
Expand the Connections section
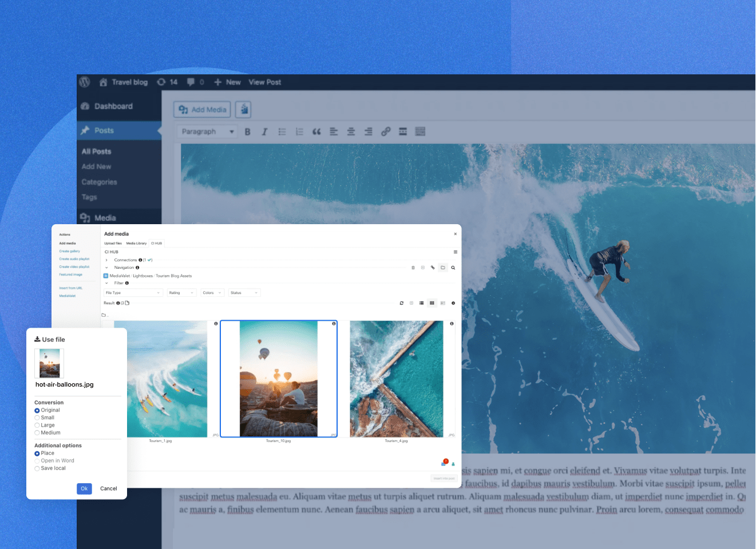(106, 260)
